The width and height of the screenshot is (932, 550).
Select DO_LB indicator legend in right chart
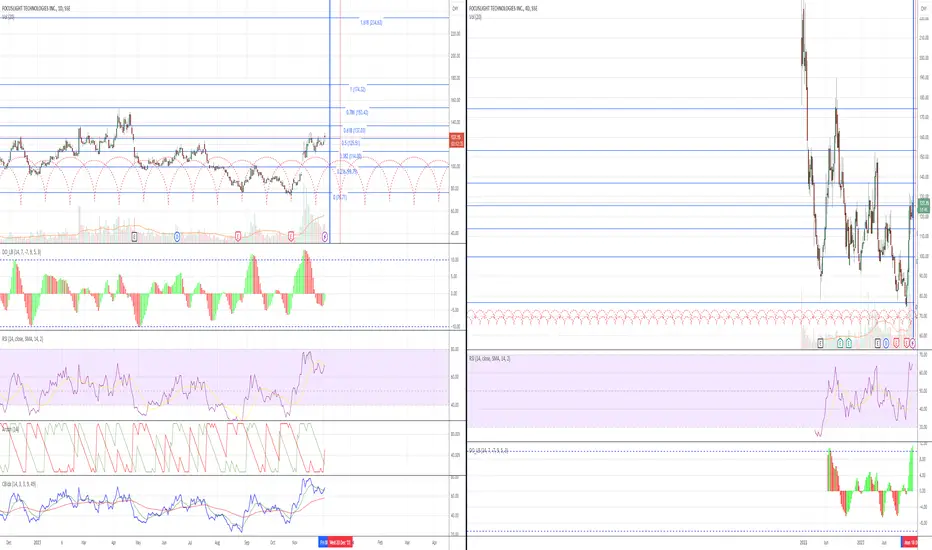[x=489, y=451]
